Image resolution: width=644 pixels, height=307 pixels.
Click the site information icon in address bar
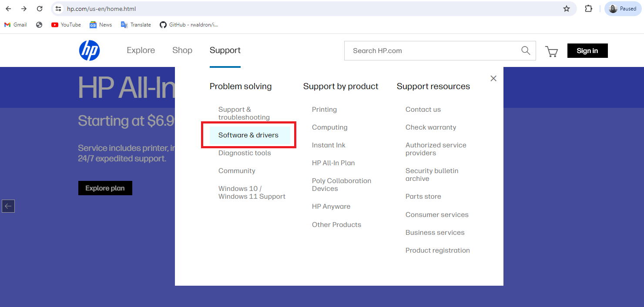point(58,9)
